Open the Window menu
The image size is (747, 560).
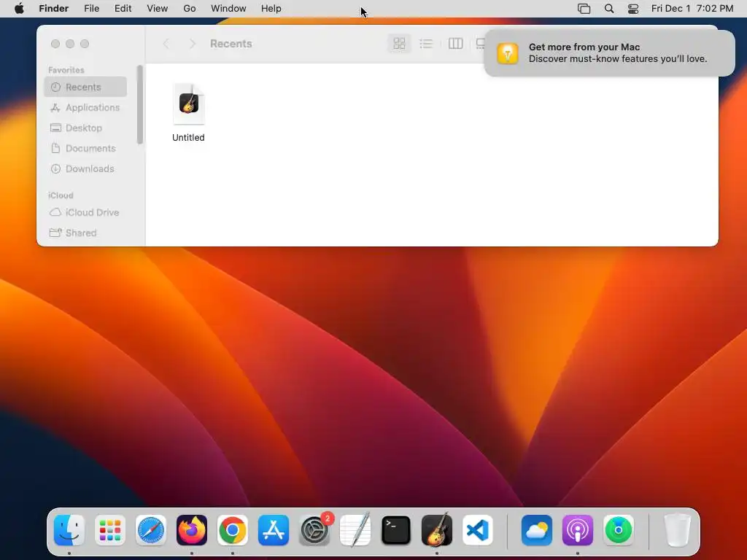tap(228, 9)
